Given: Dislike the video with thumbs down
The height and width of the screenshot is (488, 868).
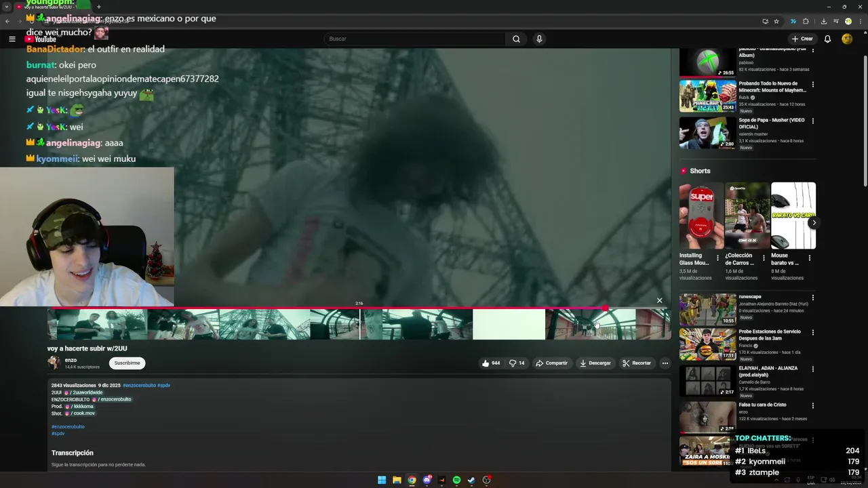Looking at the screenshot, I should 517,363.
